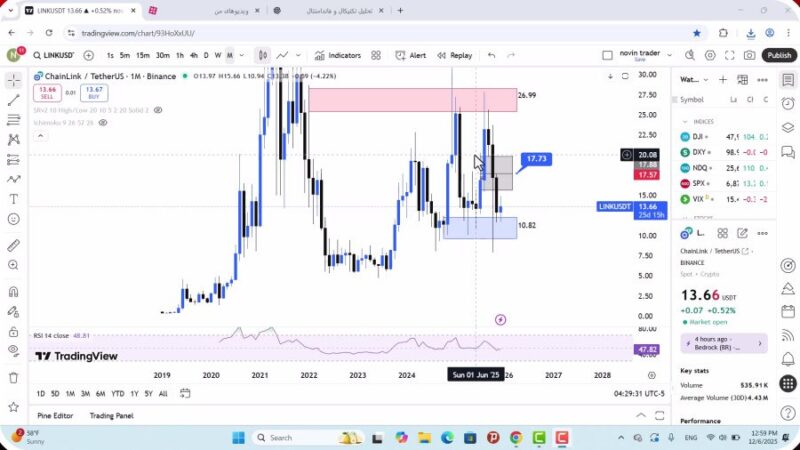This screenshot has width=800, height=450.
Task: Open the Pine Editor tab
Action: [x=55, y=415]
